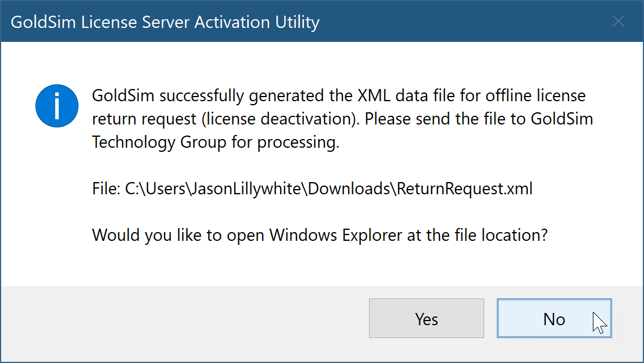Click the Yes button
Viewport: 644px width, 363px height.
pos(426,318)
